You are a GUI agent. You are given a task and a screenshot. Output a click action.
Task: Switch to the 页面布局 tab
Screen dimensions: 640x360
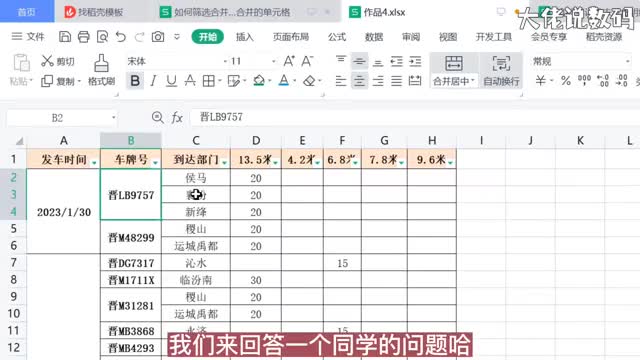291,37
